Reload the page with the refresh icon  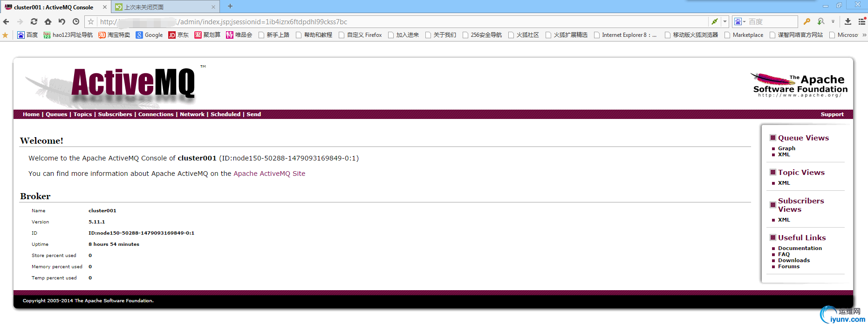(34, 21)
